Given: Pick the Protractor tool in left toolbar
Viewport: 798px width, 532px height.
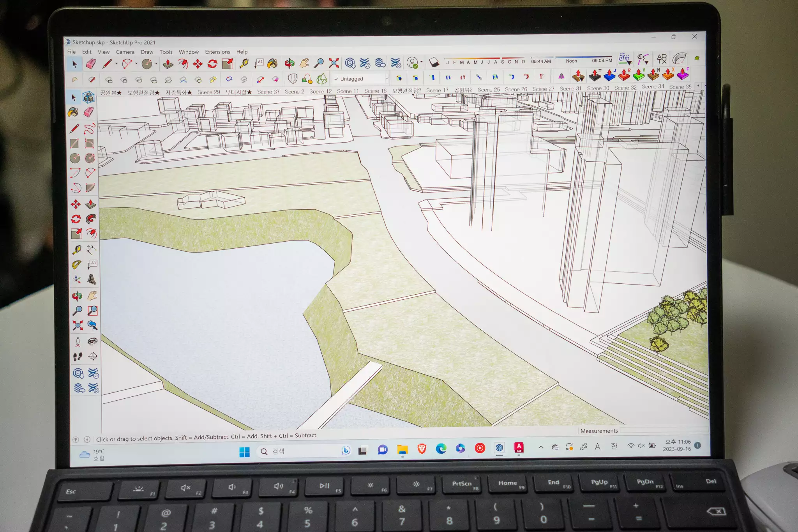Looking at the screenshot, I should 77,265.
